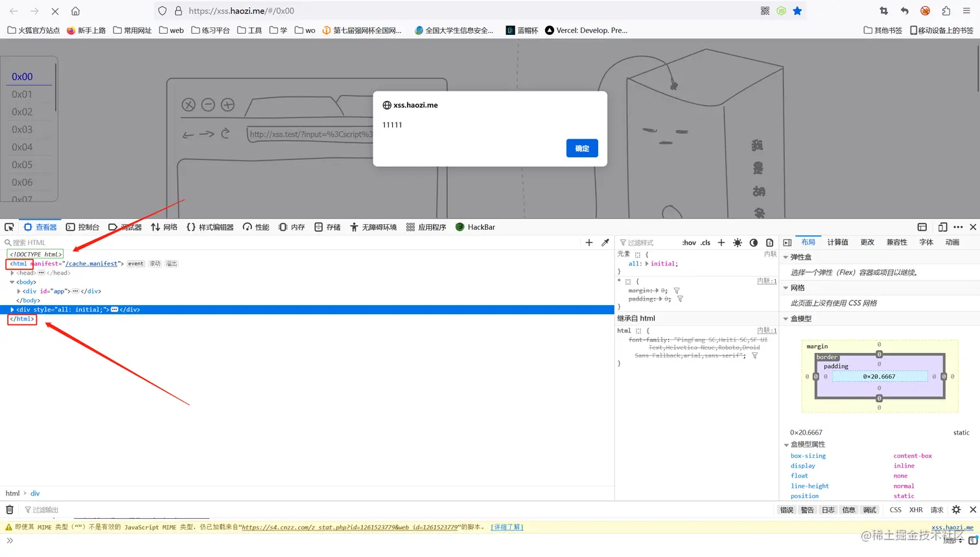Toggle the three-pane inspector sidebar icon

click(x=787, y=243)
